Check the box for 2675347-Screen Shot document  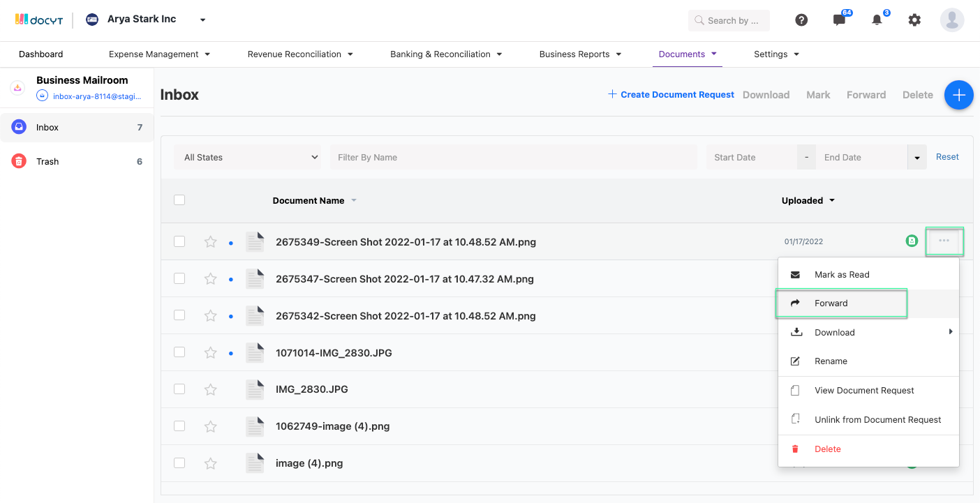pos(179,278)
